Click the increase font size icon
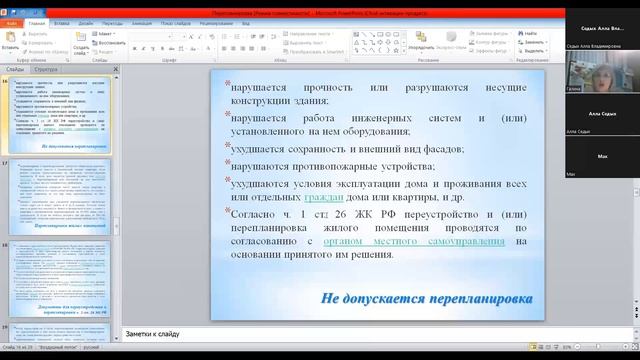 [191, 37]
